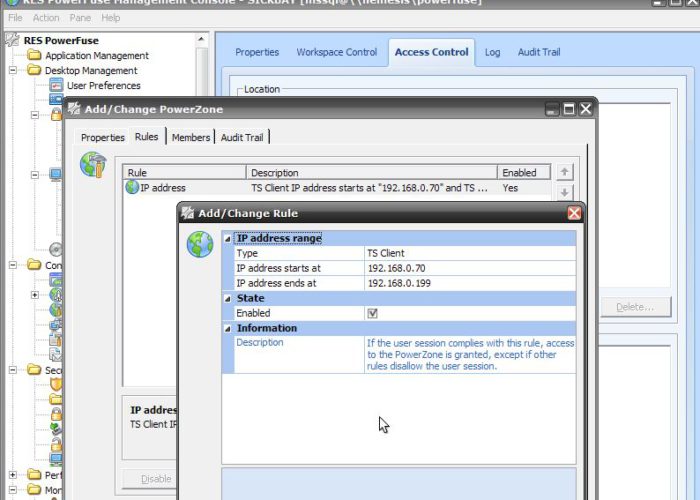
Task: Maximize the Add/Change PowerZone dialog
Action: coord(569,109)
